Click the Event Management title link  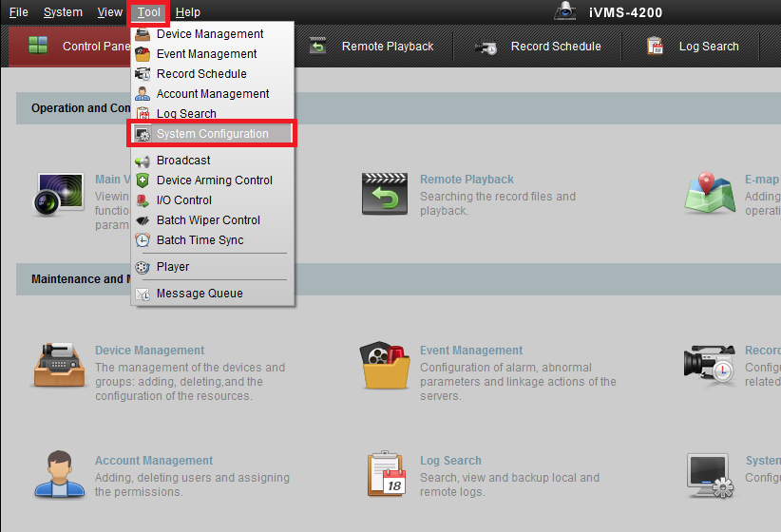click(471, 351)
